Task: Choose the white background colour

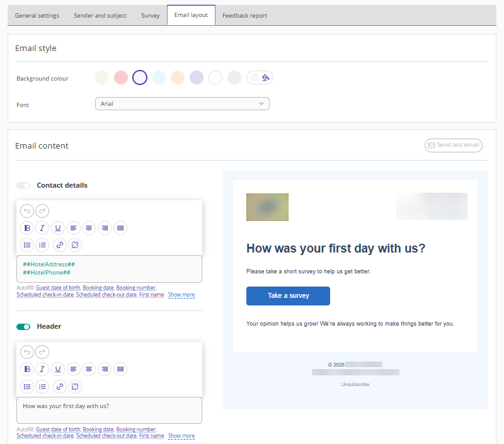Action: pos(215,77)
